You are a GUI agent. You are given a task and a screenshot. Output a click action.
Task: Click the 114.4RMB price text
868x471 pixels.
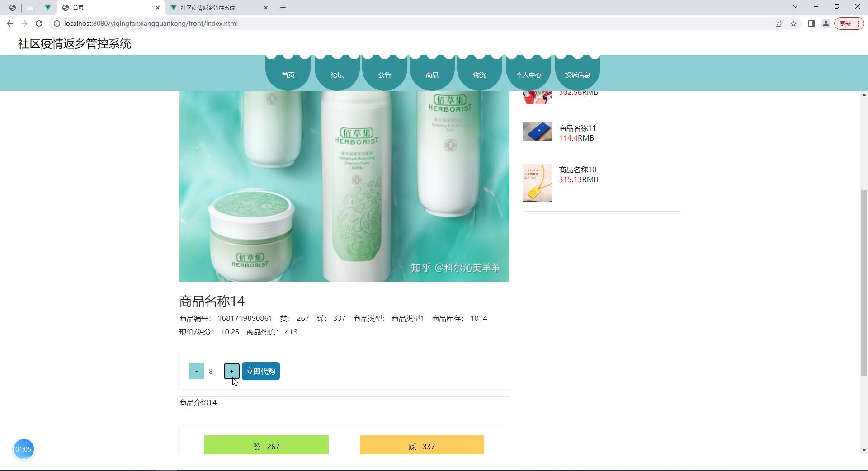(576, 138)
